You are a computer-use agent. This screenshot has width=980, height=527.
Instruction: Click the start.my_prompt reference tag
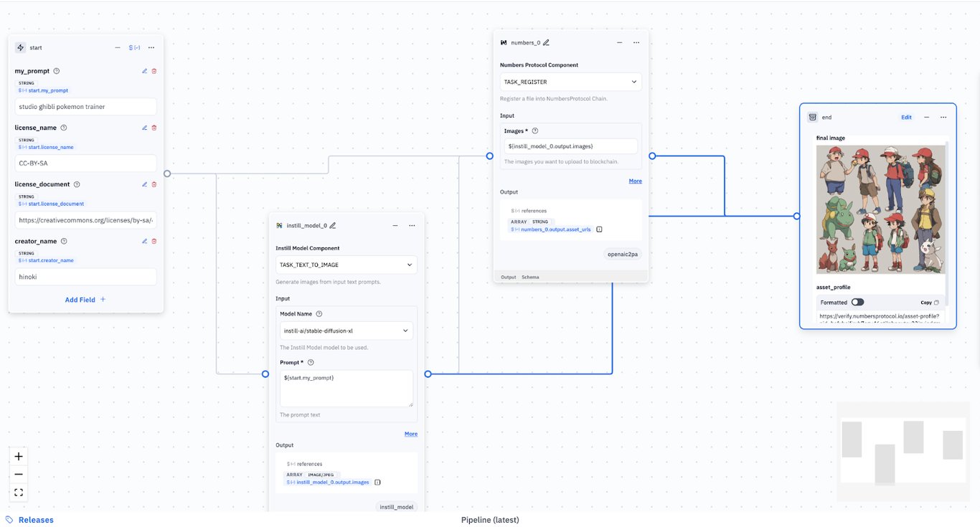[x=44, y=90]
